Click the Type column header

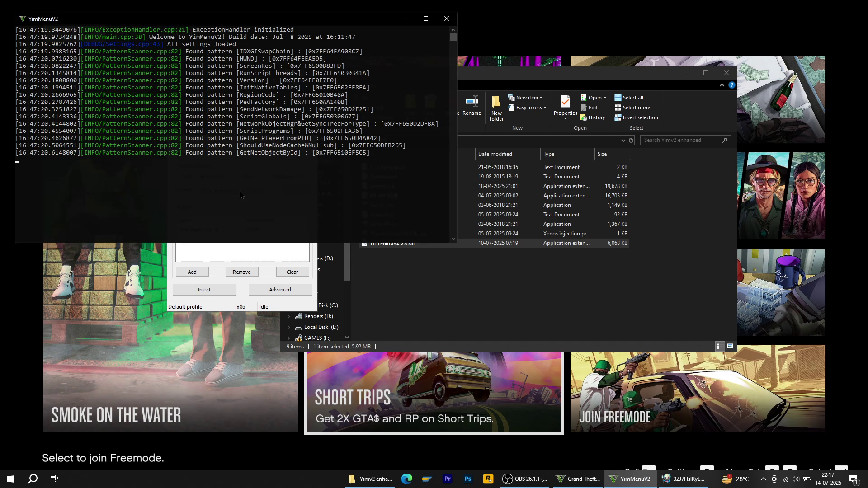(x=549, y=154)
